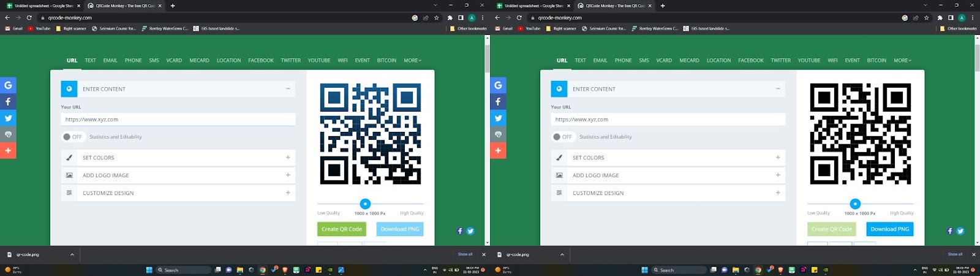Expand Add Logo Image section in right window
The image size is (980, 276).
[668, 175]
